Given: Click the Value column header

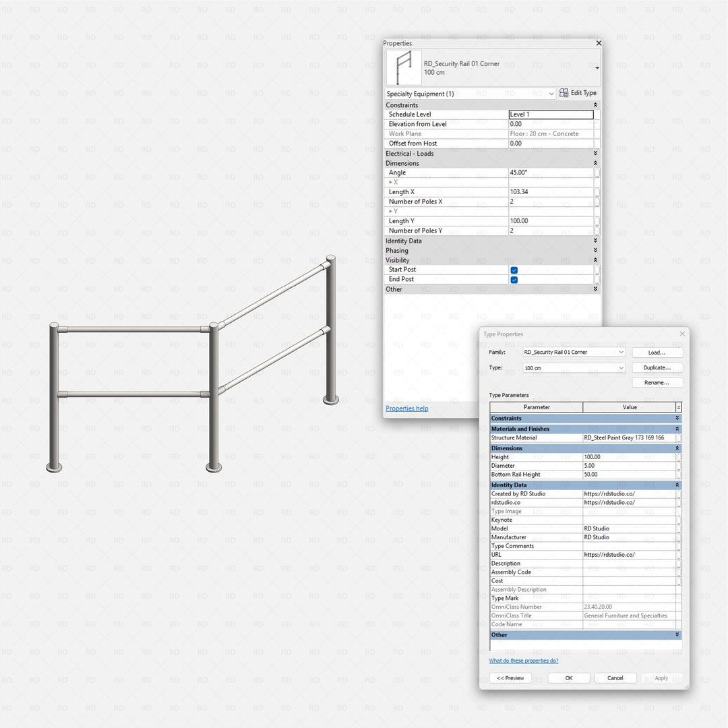Looking at the screenshot, I should pyautogui.click(x=629, y=407).
